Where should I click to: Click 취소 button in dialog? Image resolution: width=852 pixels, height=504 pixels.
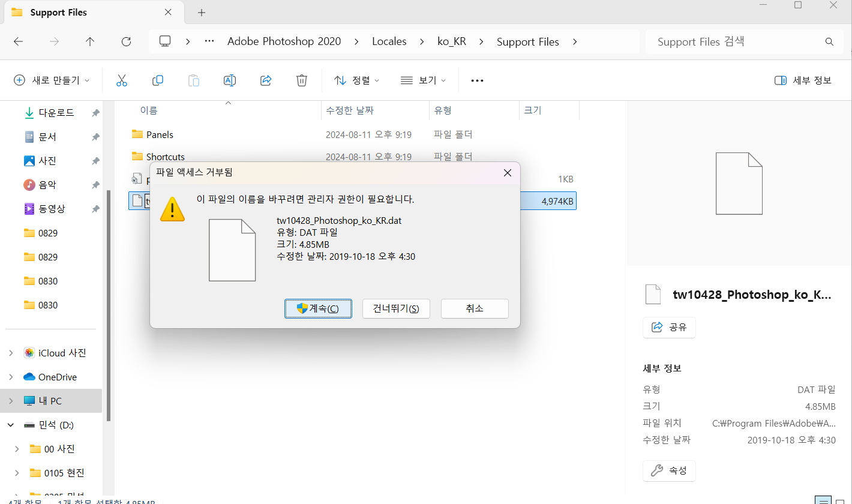point(475,308)
